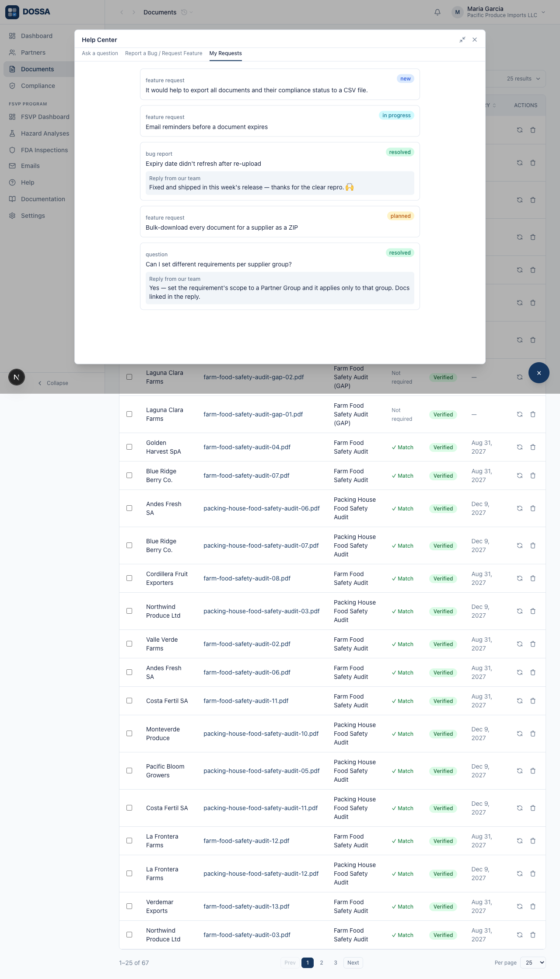Image resolution: width=560 pixels, height=979 pixels.
Task: Delete farm-food-safety-audit-13.pdf
Action: 533,906
